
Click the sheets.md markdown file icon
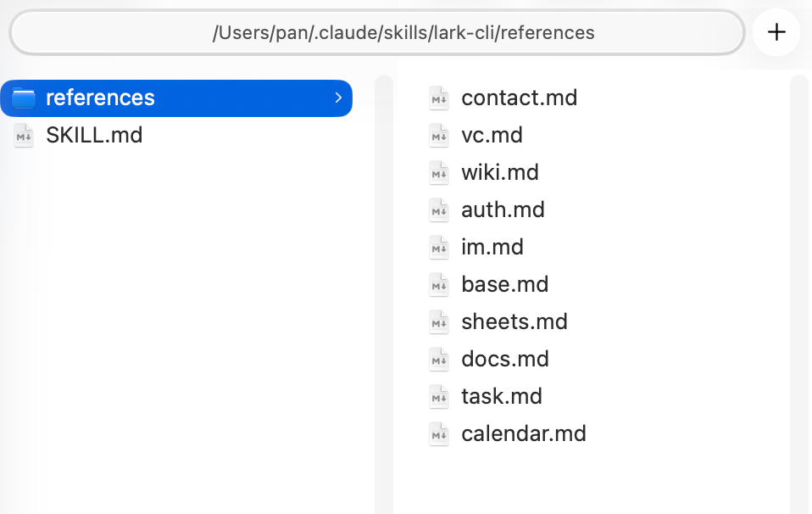(x=439, y=322)
